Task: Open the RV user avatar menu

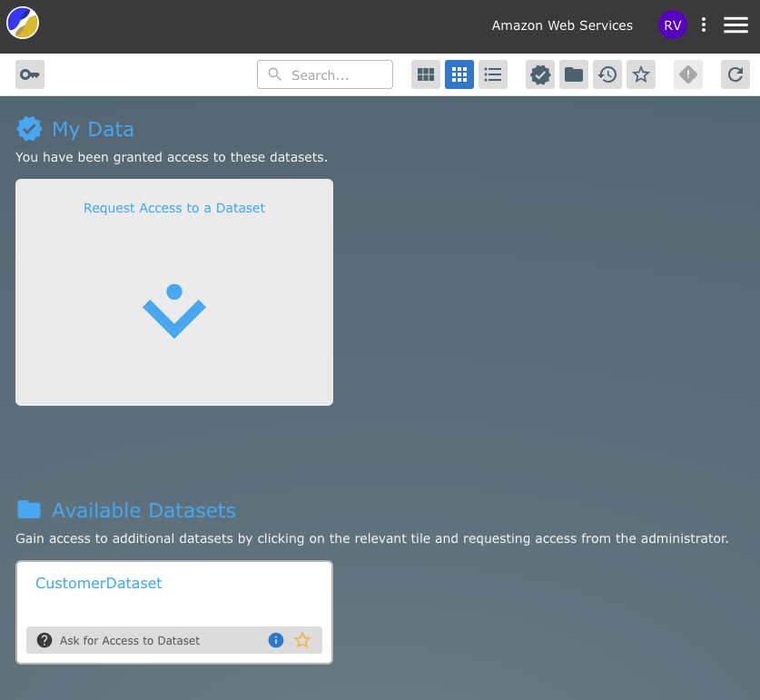Action: 672,25
